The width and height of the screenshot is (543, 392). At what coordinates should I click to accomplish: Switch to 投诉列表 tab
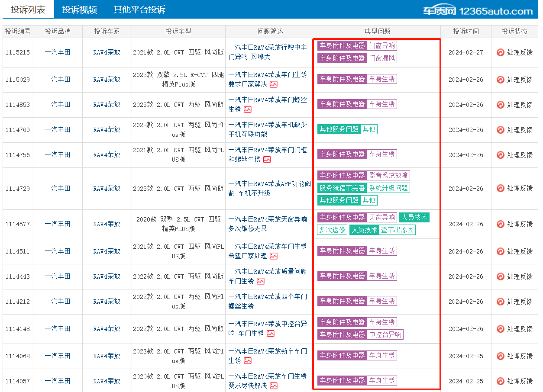click(x=28, y=10)
